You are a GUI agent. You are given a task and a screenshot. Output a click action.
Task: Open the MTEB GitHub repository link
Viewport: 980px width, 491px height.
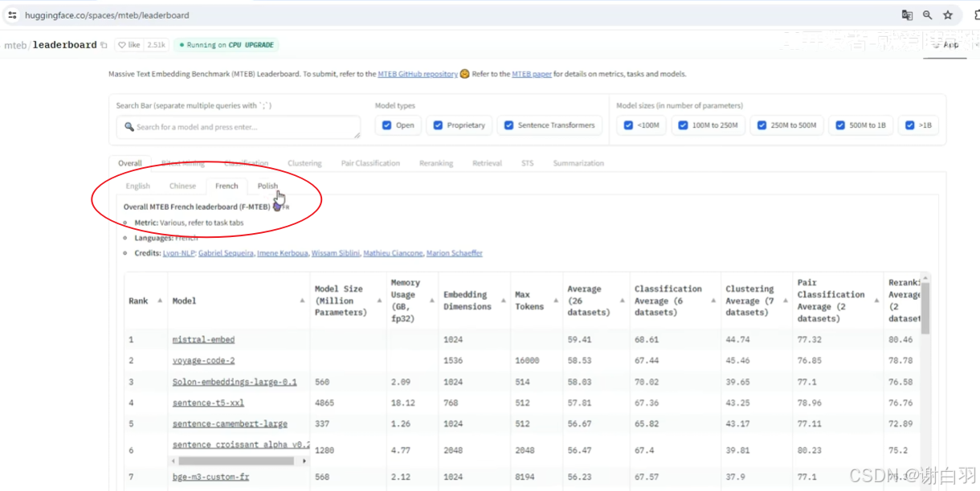click(x=418, y=74)
